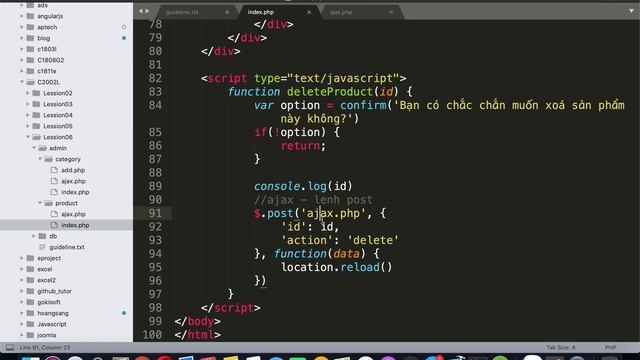Click the Lession03 folder icon
Image resolution: width=640 pixels, height=360 pixels.
(36, 104)
